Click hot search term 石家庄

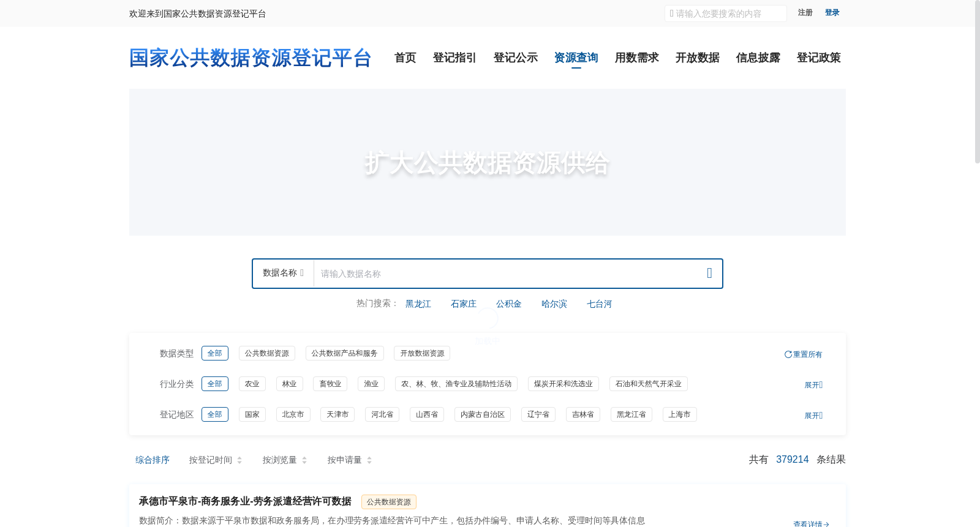pyautogui.click(x=464, y=304)
